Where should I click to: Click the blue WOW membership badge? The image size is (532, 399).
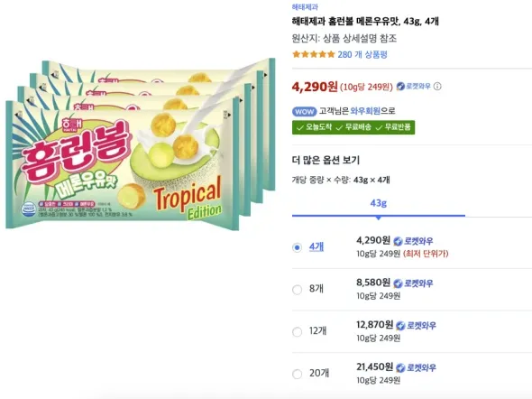(304, 111)
